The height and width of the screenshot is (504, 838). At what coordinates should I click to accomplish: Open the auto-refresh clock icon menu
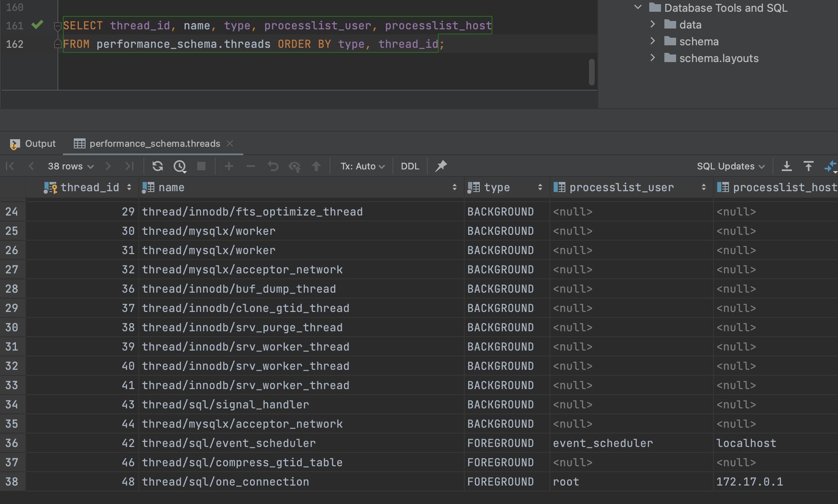(x=180, y=166)
